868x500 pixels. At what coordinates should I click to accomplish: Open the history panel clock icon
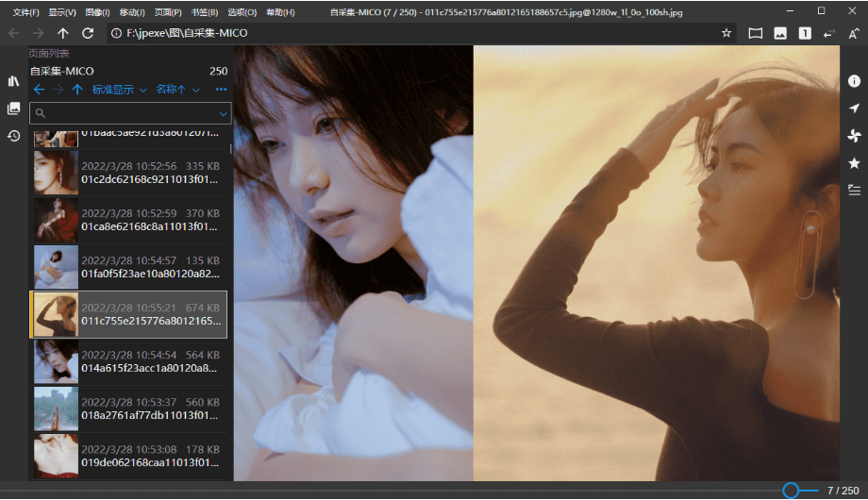click(x=13, y=136)
